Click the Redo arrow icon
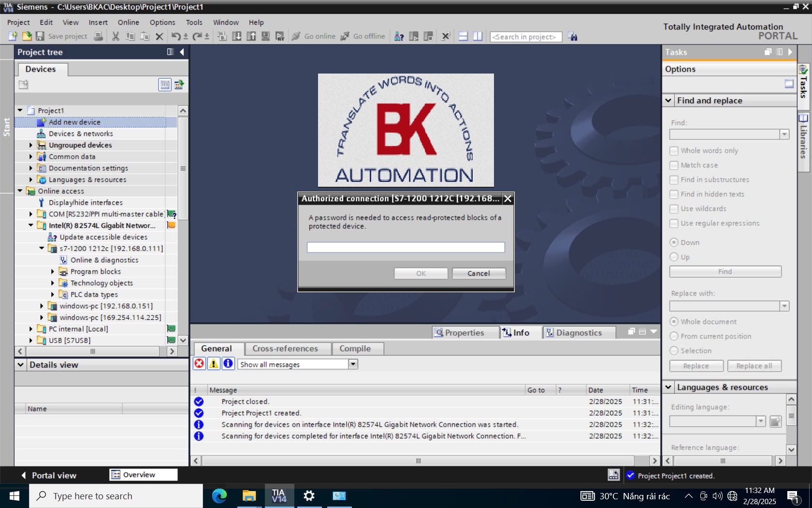The height and width of the screenshot is (508, 812). tap(197, 36)
